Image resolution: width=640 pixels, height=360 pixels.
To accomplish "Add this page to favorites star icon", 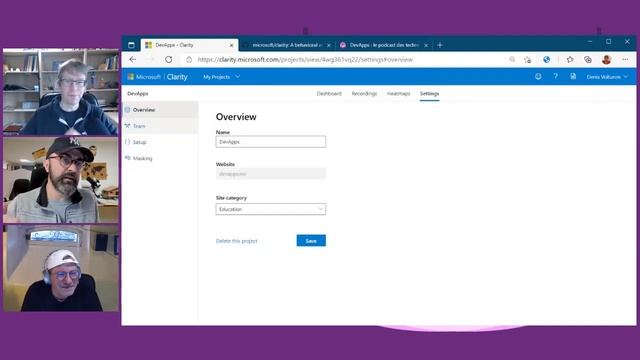I will click(x=528, y=60).
